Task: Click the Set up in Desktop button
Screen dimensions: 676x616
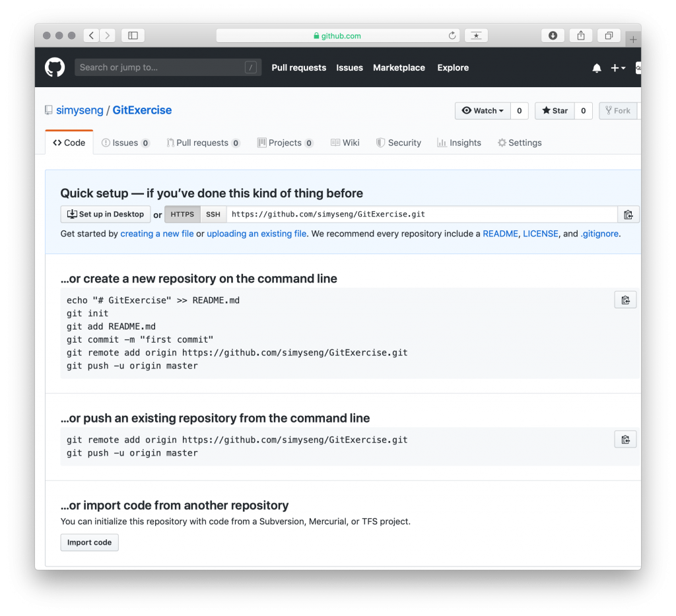Action: 105,214
